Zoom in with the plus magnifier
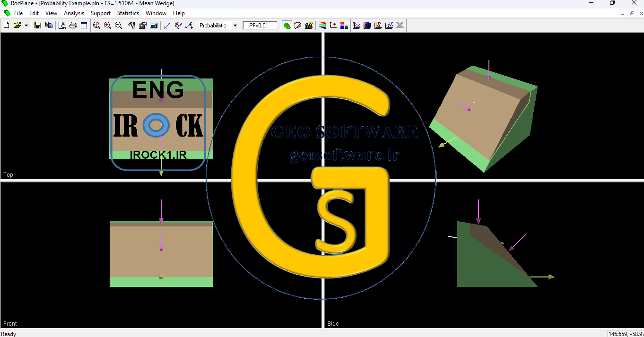This screenshot has height=337, width=644. coord(108,25)
